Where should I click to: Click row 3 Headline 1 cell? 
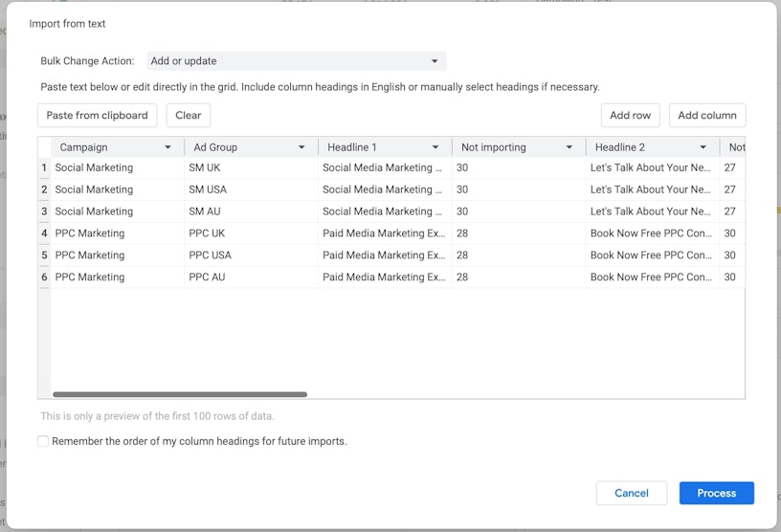384,211
